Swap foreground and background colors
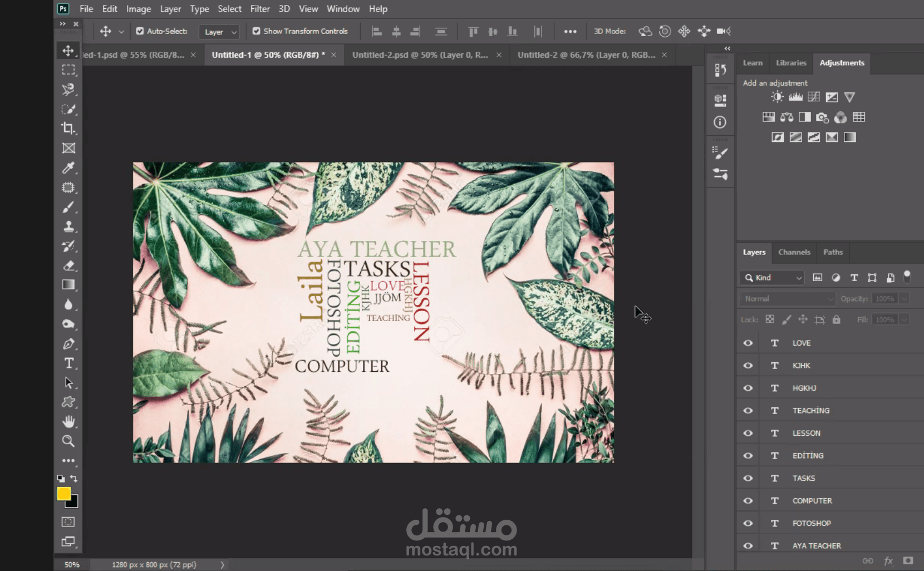Screen dimensions: 924x571 tap(73, 479)
